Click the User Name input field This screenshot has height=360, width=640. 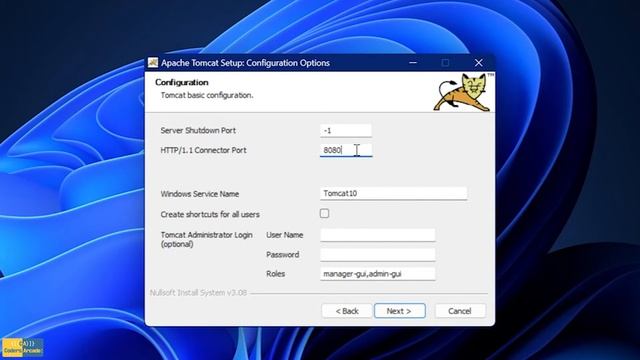point(378,235)
